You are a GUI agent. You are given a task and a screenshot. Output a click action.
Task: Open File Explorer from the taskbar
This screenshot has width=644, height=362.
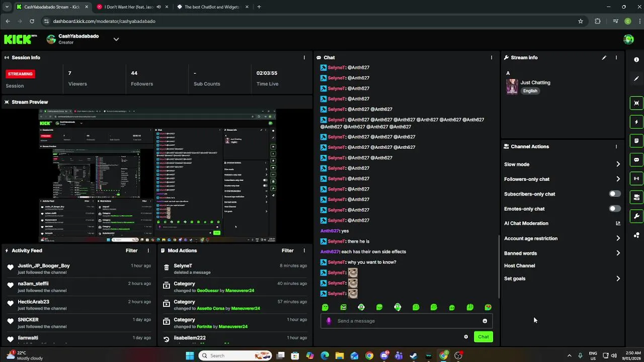[x=340, y=355]
